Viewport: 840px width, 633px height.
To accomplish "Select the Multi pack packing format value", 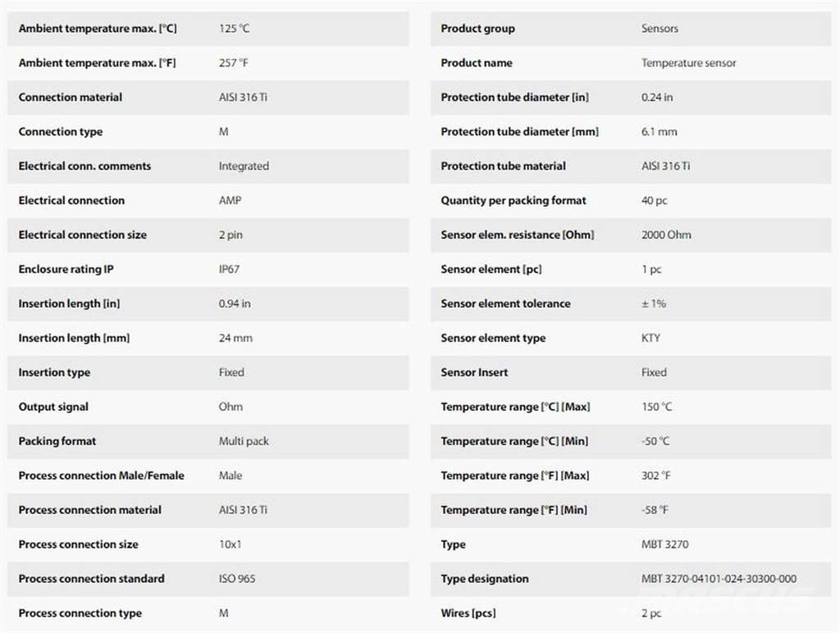I will [x=244, y=441].
